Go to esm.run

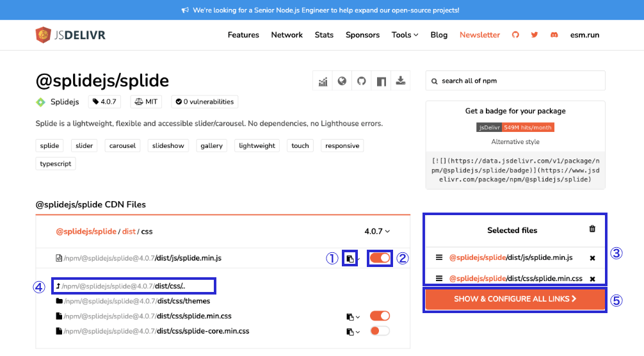click(x=584, y=35)
